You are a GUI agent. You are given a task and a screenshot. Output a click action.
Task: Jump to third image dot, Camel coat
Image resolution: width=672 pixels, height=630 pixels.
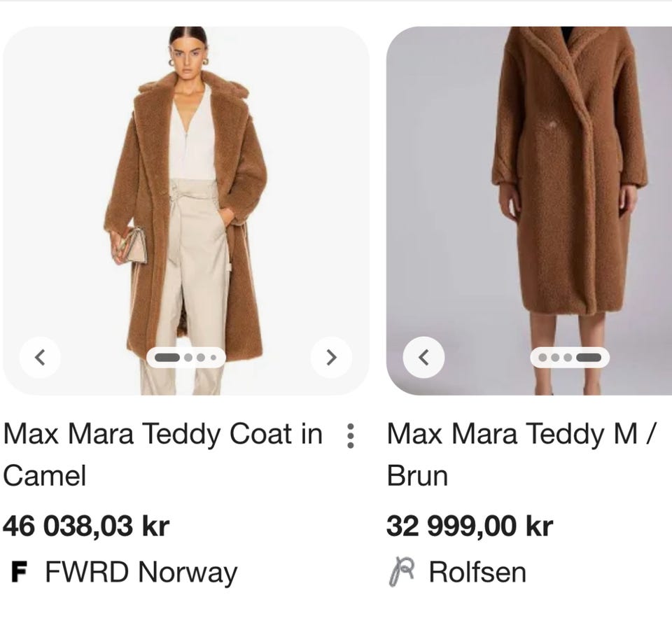[x=201, y=358]
